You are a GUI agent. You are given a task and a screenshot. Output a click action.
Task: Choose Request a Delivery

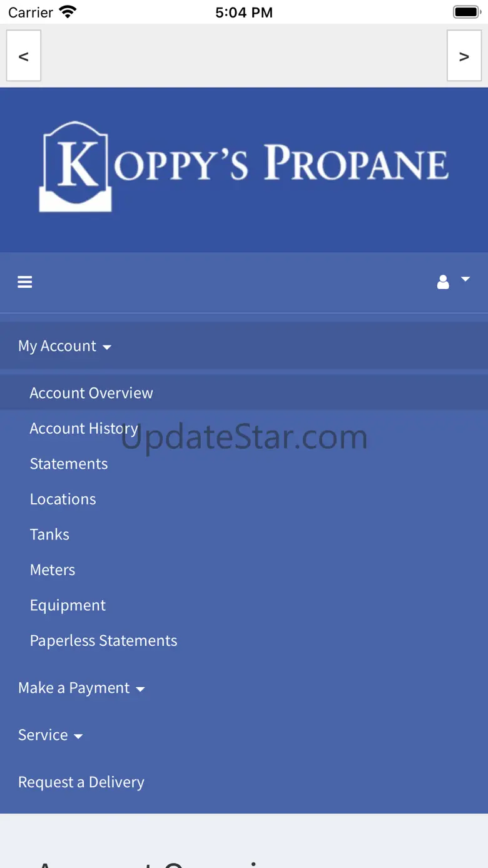pyautogui.click(x=81, y=782)
